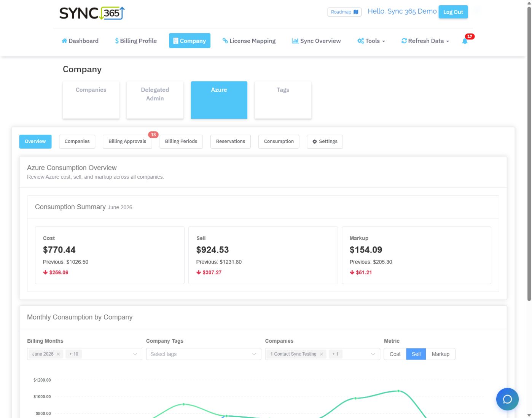Click the chart peak data point near $1000
The image size is (532, 418).
[x=398, y=391]
